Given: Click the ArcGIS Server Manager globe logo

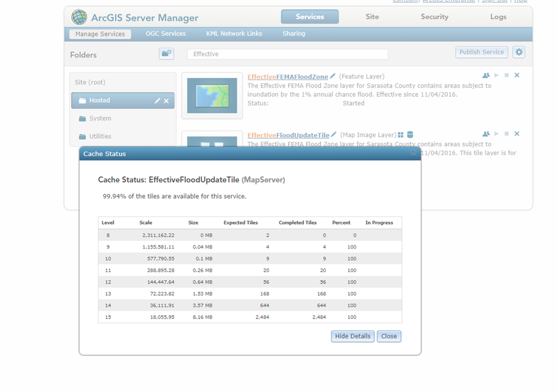Looking at the screenshot, I should coord(78,16).
